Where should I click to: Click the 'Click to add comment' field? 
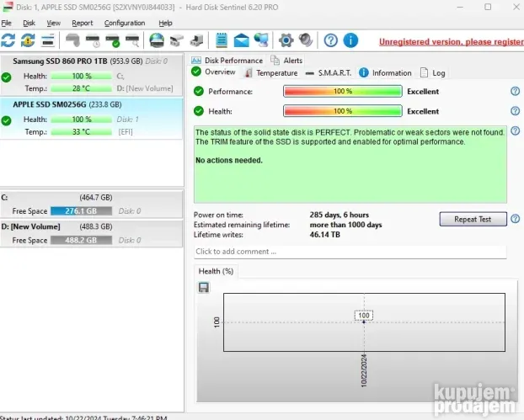click(350, 252)
